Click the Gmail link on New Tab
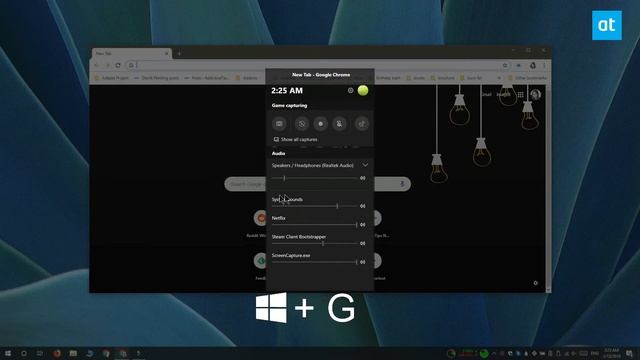The height and width of the screenshot is (360, 640). (x=486, y=94)
